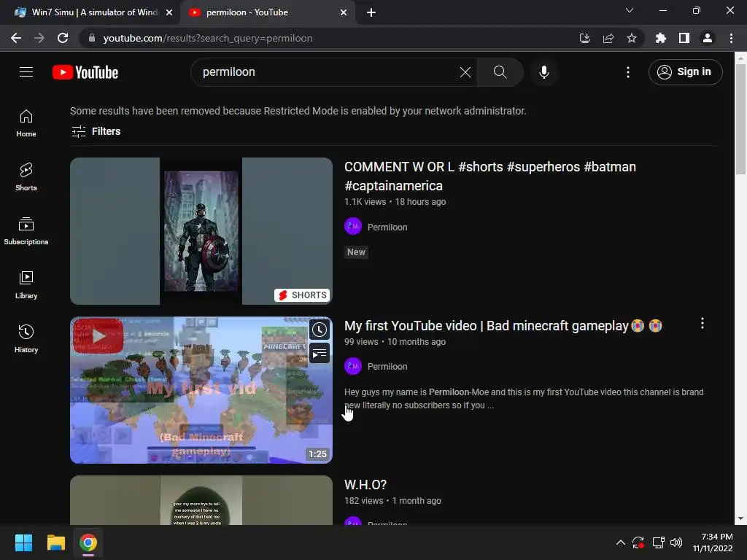
Task: Open tab search dropdown chevron
Action: point(630,10)
